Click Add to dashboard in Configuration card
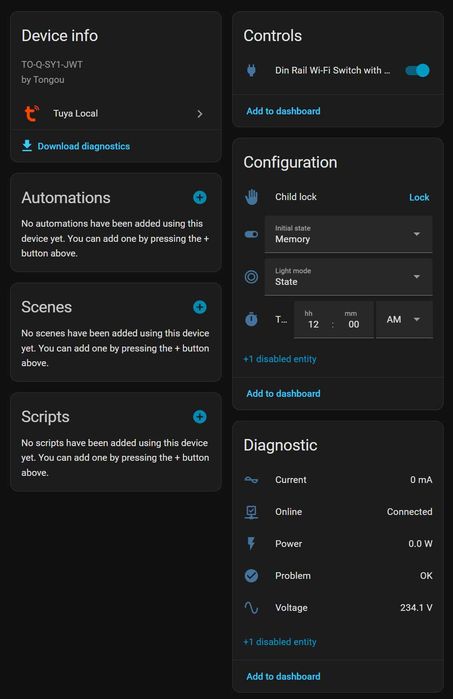453x699 pixels. (283, 394)
